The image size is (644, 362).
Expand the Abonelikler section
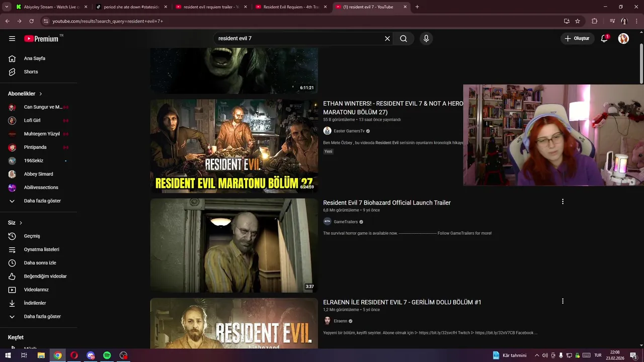coord(25,94)
